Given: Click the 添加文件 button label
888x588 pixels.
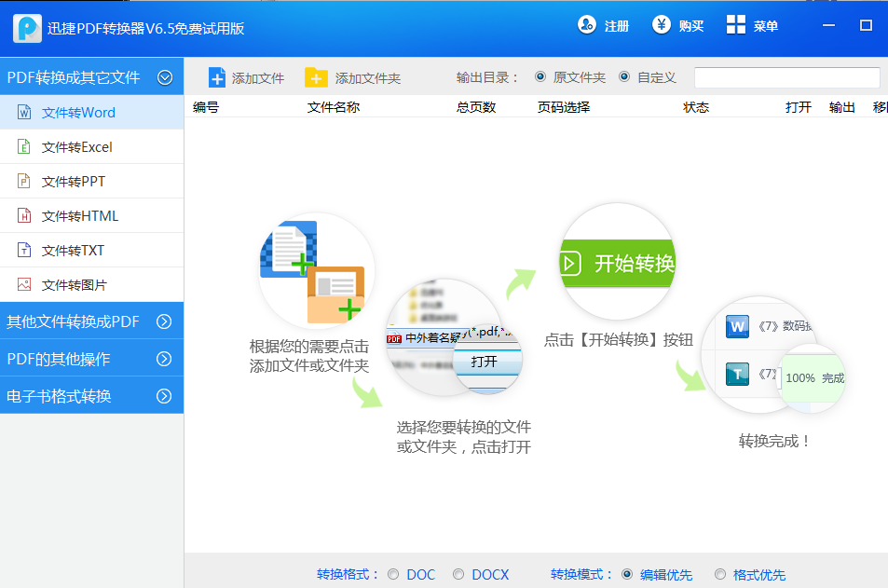Looking at the screenshot, I should pyautogui.click(x=258, y=78).
